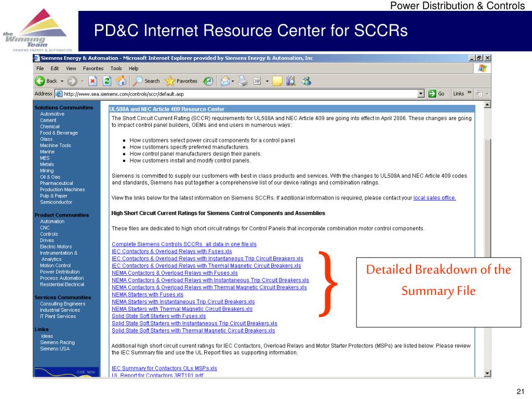Click the Links toolbar label
This screenshot has height=399, width=532.
pos(458,94)
